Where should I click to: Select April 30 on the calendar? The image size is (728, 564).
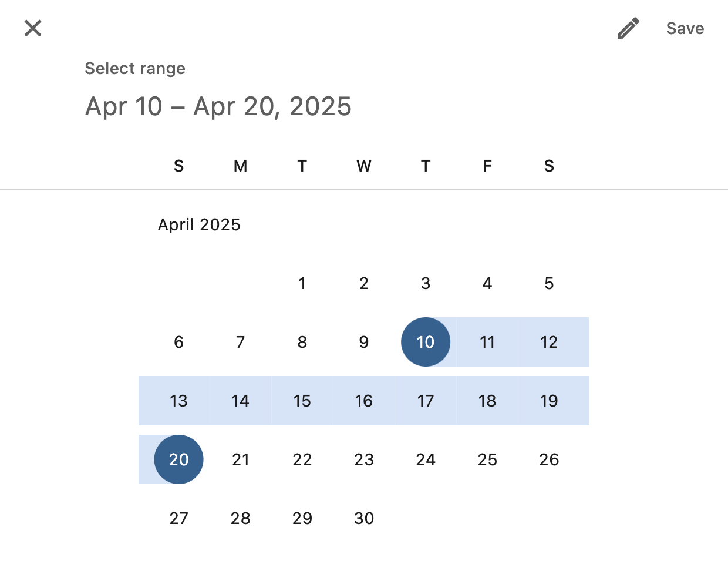click(364, 518)
